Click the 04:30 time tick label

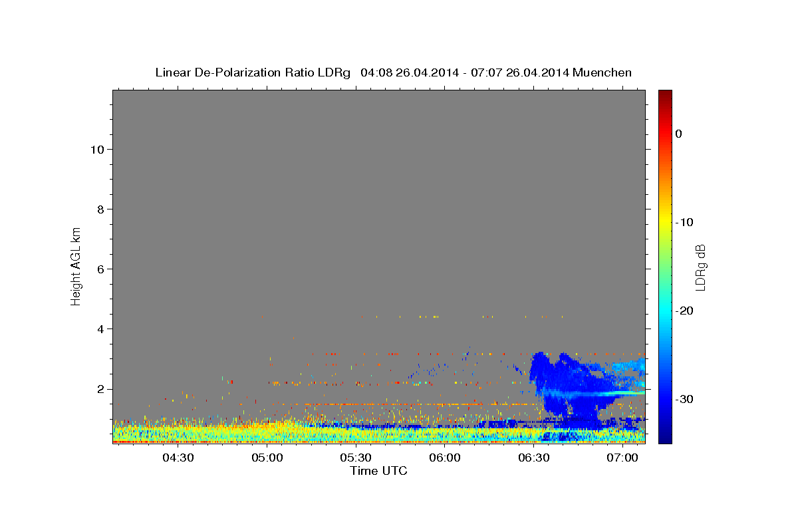pos(178,458)
